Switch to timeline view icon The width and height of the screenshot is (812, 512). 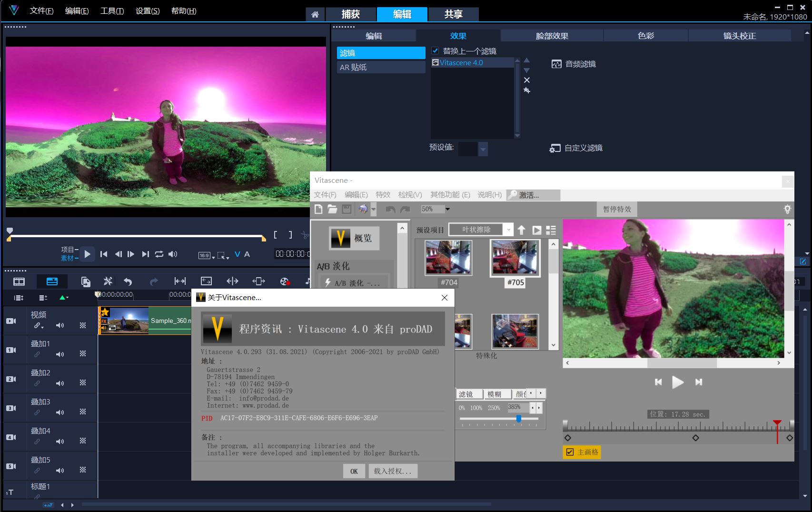click(52, 281)
